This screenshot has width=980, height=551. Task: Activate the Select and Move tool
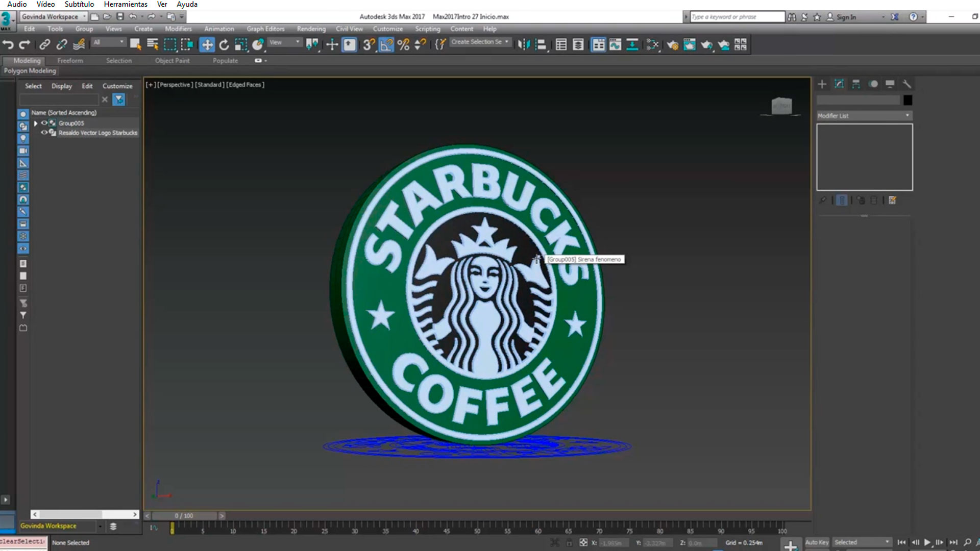tap(207, 45)
